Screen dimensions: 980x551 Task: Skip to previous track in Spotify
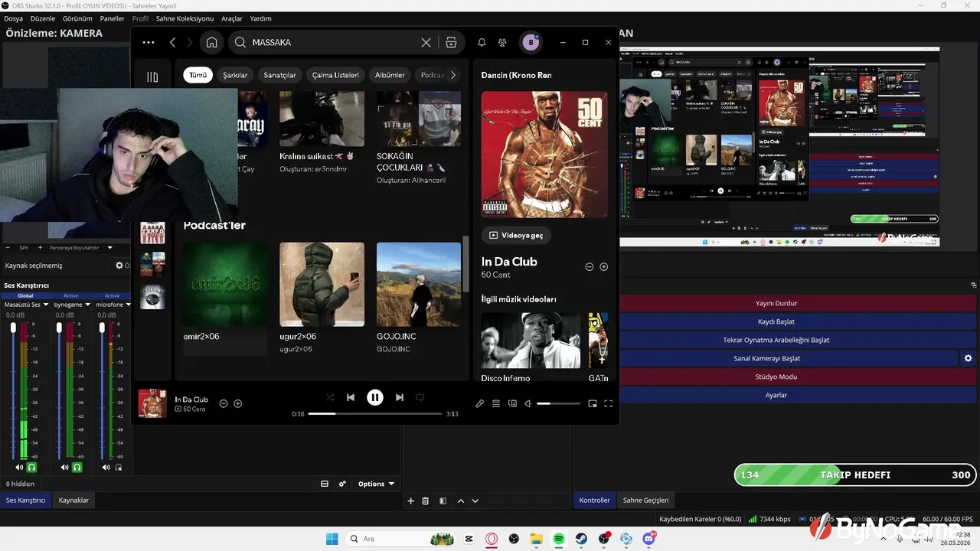(351, 397)
